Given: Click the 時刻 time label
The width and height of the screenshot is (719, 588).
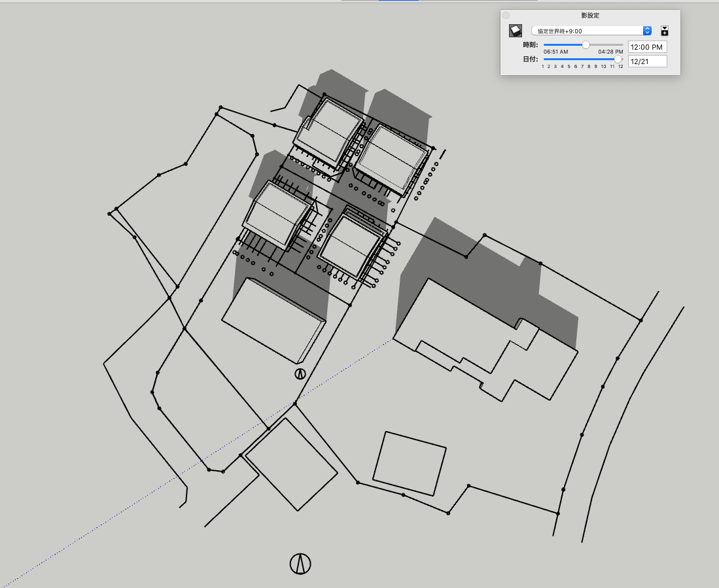Looking at the screenshot, I should pyautogui.click(x=530, y=45).
